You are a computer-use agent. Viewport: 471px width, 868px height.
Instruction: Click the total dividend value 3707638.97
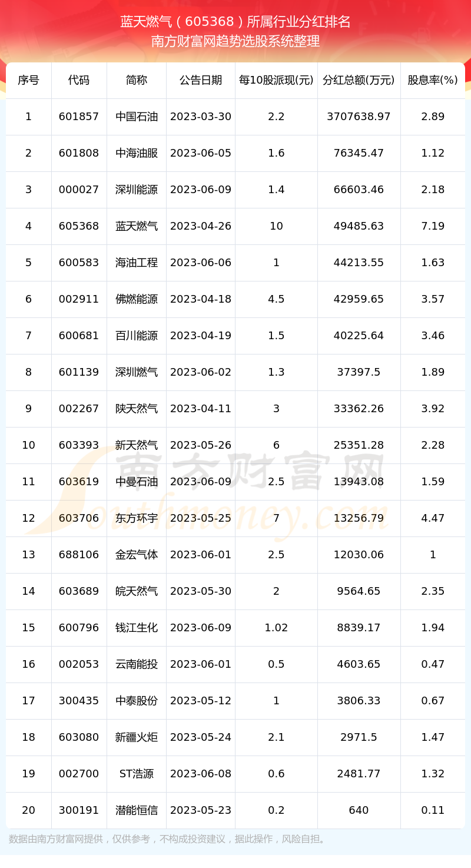359,117
